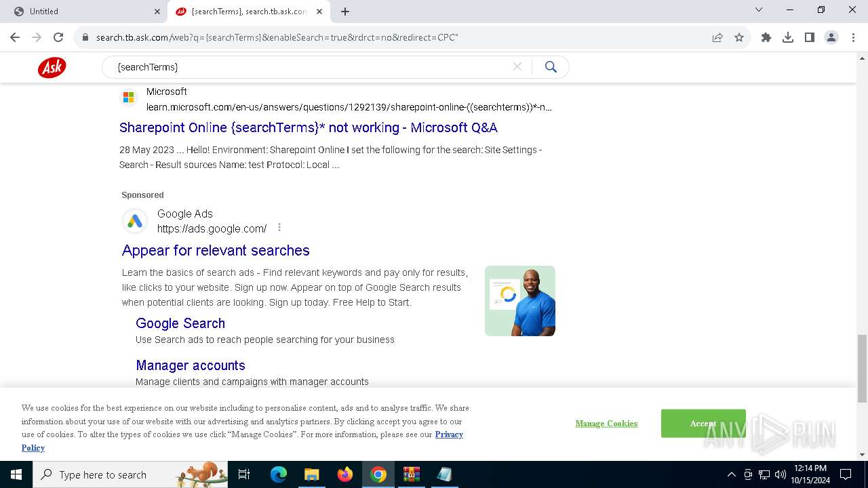Clear the search box with the X icon

[x=517, y=66]
